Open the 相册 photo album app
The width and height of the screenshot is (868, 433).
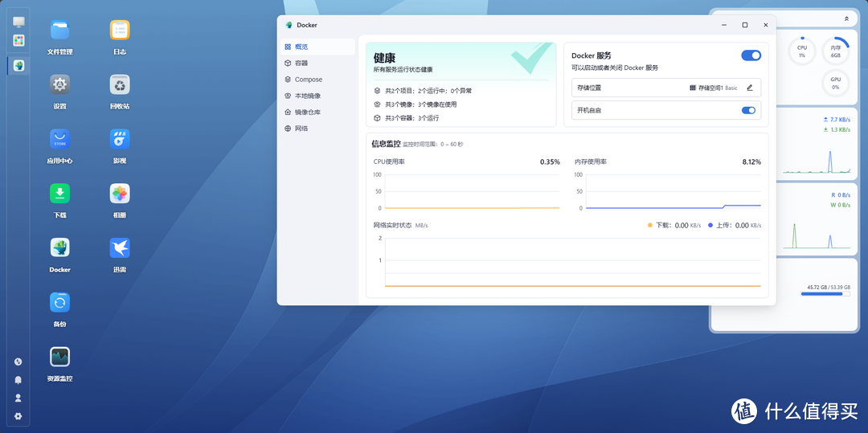point(120,194)
